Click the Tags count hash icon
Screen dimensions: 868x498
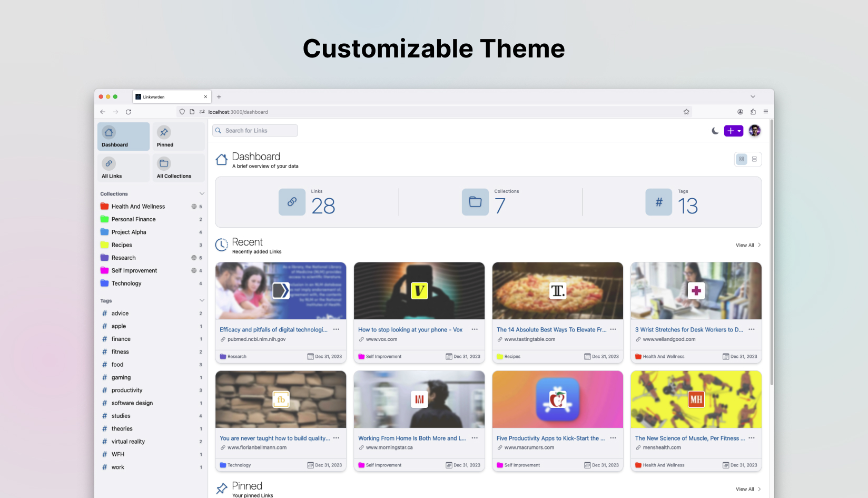[x=659, y=202]
